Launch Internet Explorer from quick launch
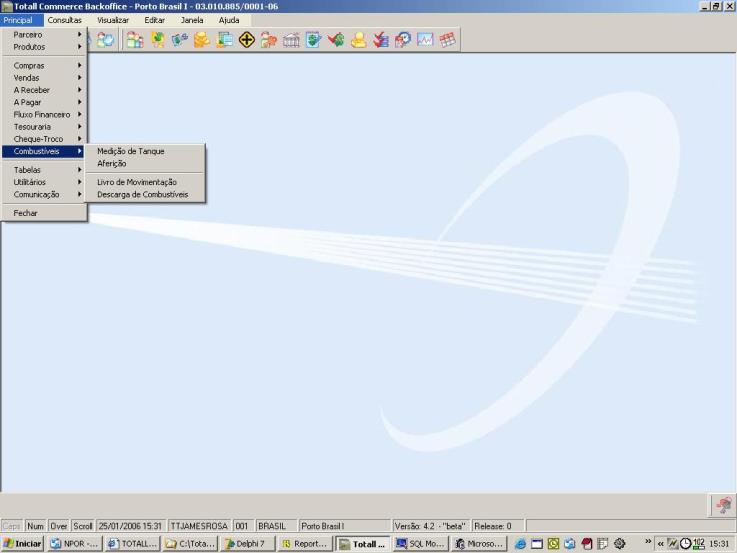 tap(520, 544)
